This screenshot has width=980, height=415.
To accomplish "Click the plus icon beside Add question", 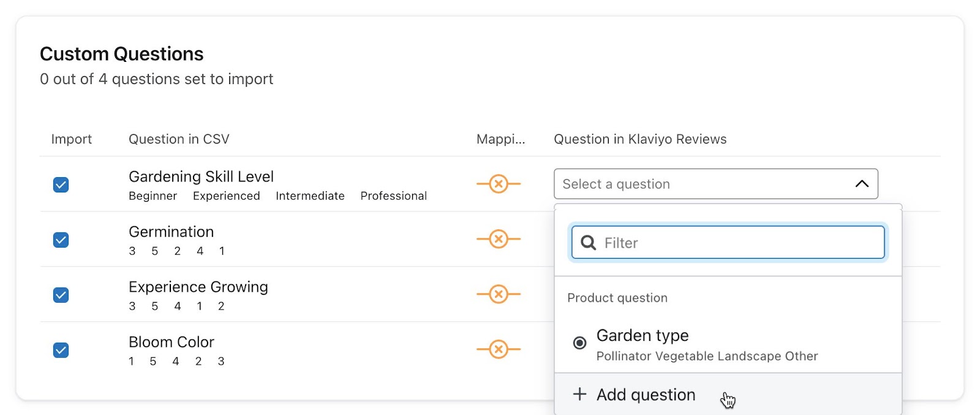I will [579, 394].
